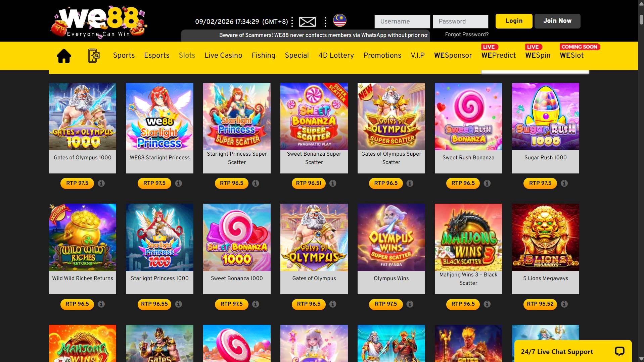Open the 4D Lottery menu
This screenshot has width=644, height=362.
click(336, 55)
